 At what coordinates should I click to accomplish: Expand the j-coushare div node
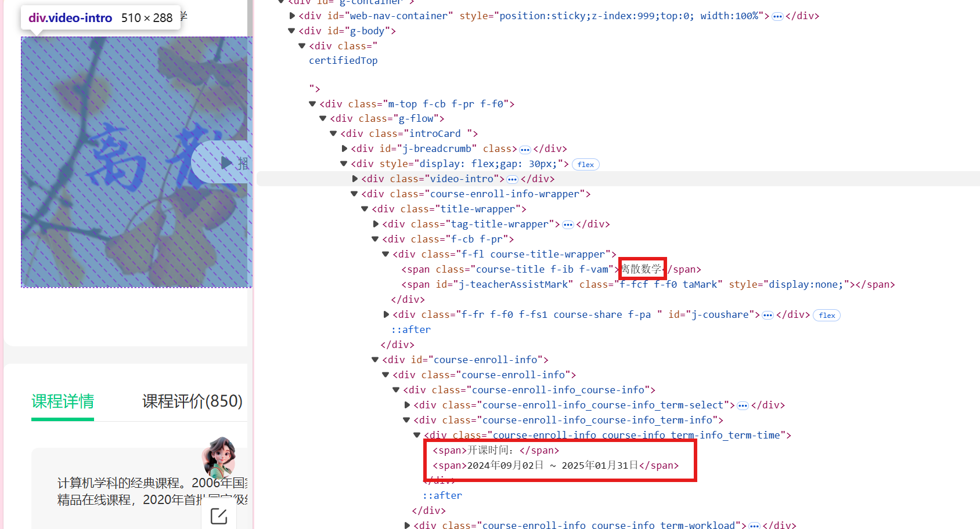point(386,314)
